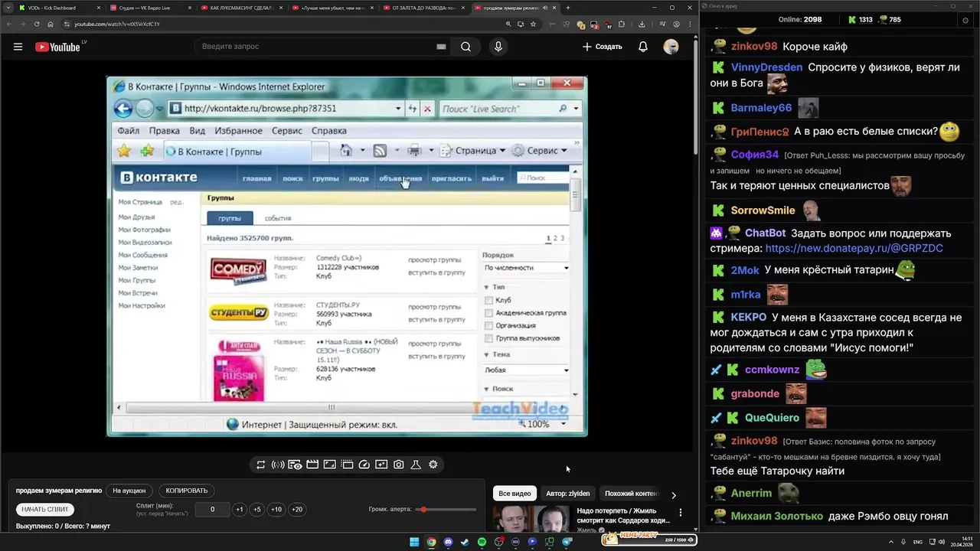This screenshot has width=980, height=551.
Task: Close the VODs - Kick Dashboard tab
Action: point(99,8)
